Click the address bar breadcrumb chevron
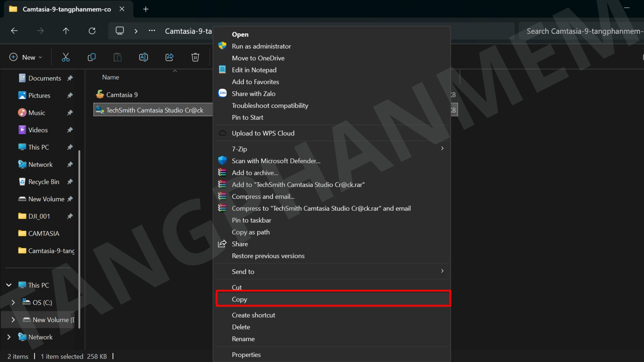Viewport: 644px width, 362px height. (x=136, y=31)
